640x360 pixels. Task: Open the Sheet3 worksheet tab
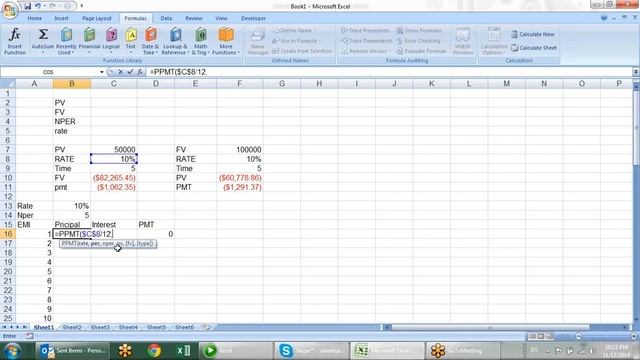click(x=100, y=327)
